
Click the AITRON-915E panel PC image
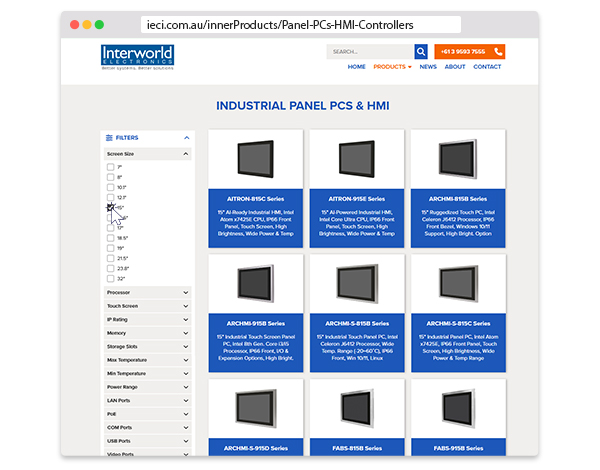[x=357, y=159]
